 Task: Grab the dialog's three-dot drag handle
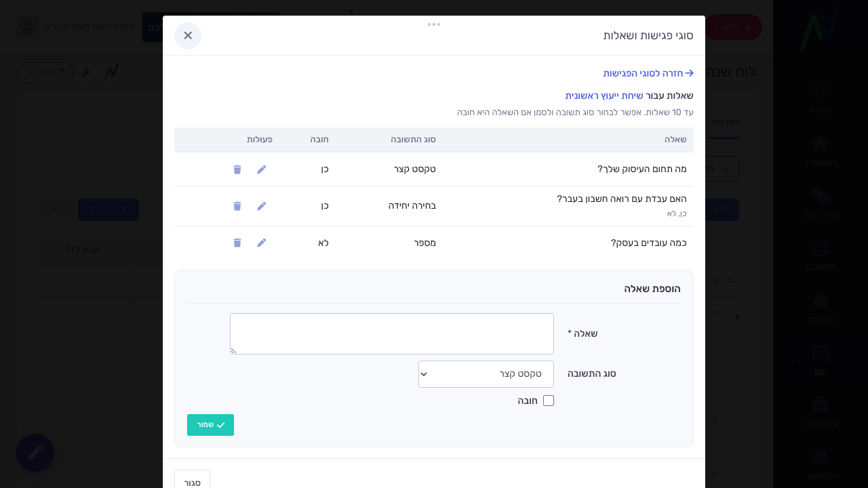(434, 24)
